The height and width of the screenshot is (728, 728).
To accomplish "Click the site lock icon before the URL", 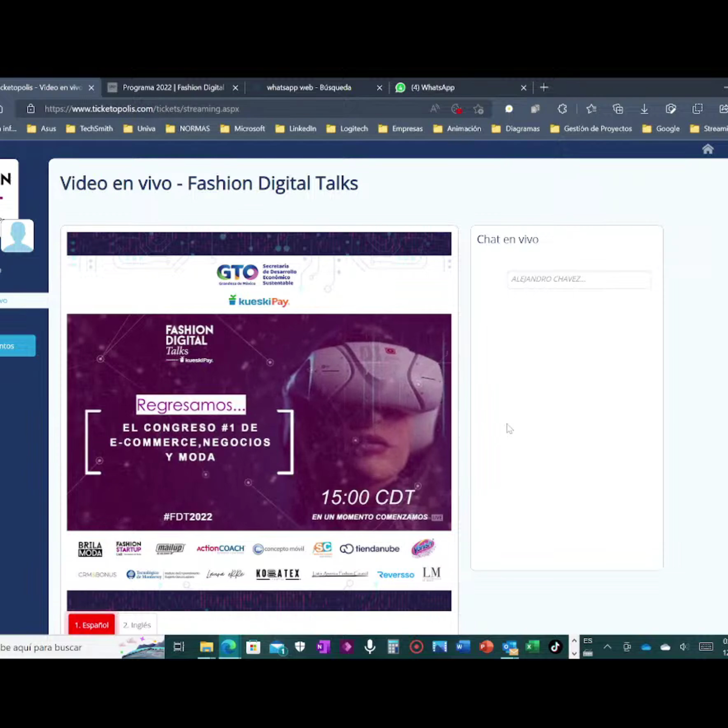I will coord(31,109).
